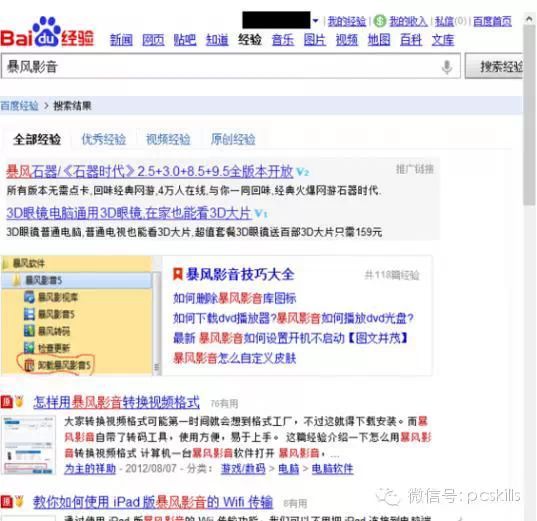This screenshot has height=521, width=537.
Task: Switch to 新闻 navigation item
Action: tap(121, 40)
